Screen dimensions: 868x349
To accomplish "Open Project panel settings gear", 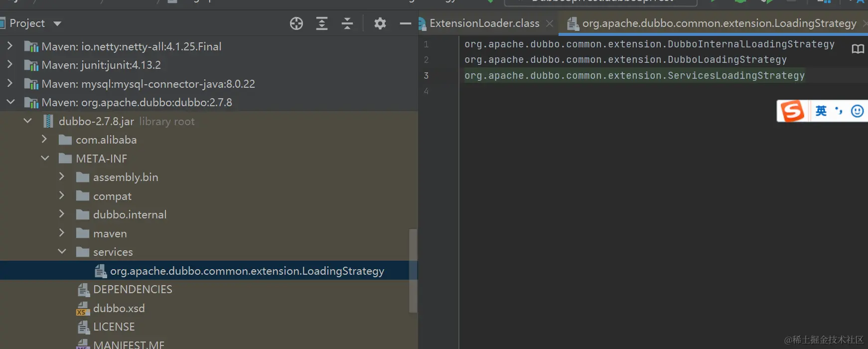I will (380, 23).
